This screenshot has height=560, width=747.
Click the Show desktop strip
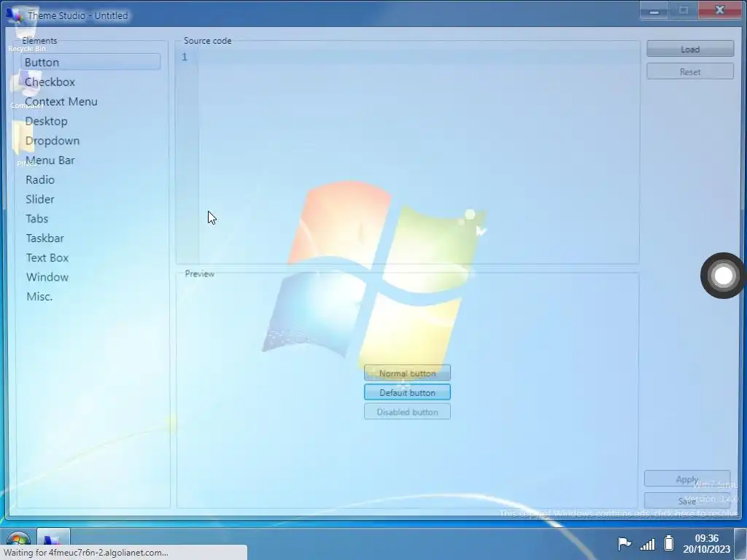740,543
